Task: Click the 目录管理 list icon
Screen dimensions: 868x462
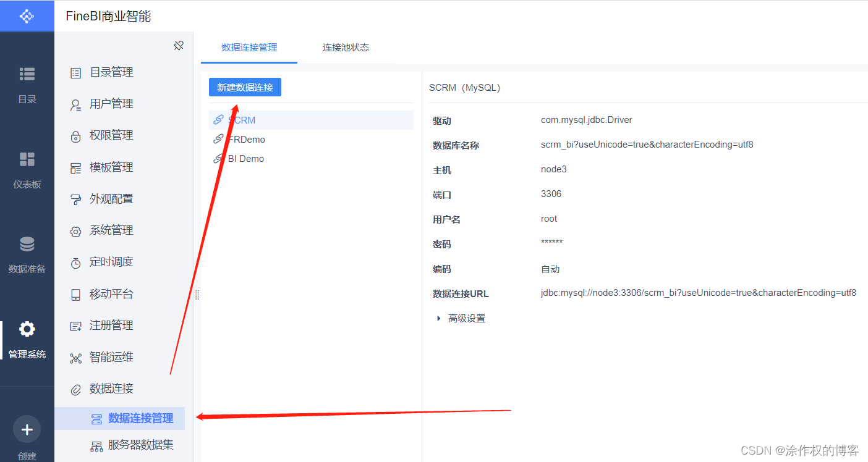Action: [x=76, y=73]
